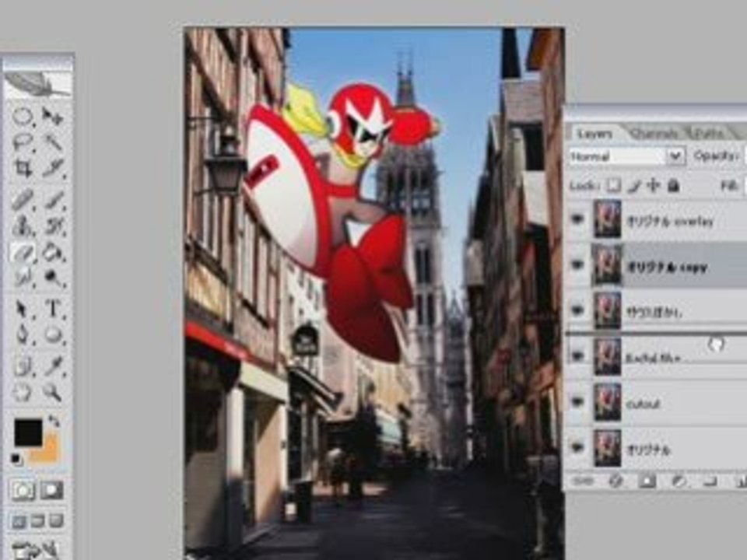747x560 pixels.
Task: Open the black foreground color picker
Action: 28,432
